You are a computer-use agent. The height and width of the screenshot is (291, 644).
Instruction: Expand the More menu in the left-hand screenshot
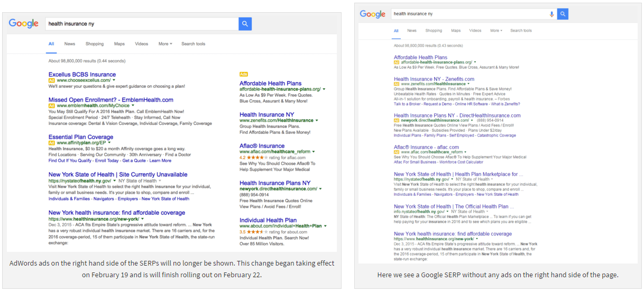point(165,44)
